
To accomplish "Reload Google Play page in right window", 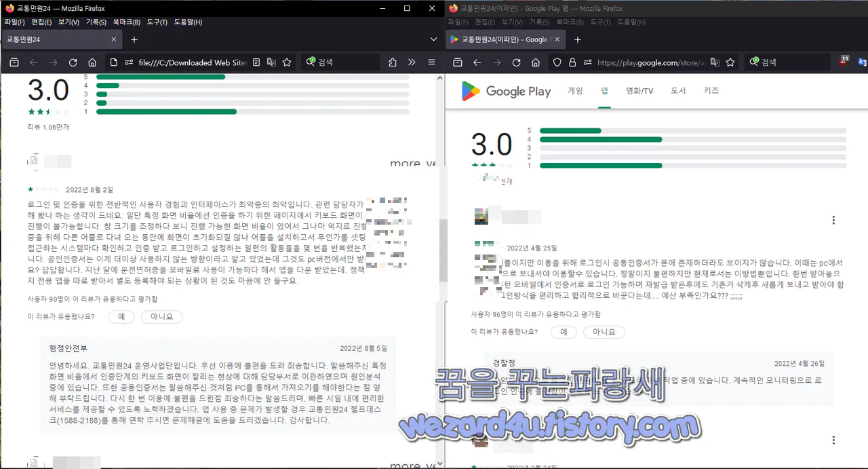I will [x=516, y=62].
